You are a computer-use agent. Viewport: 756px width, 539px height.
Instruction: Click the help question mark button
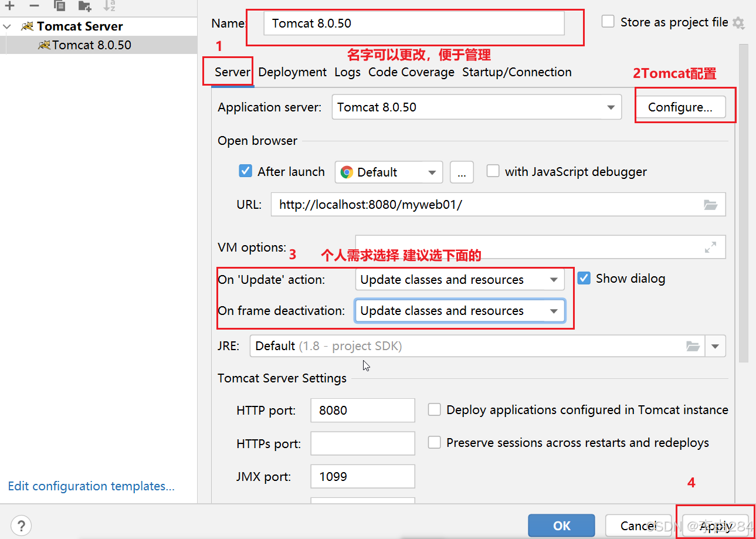coord(21,525)
